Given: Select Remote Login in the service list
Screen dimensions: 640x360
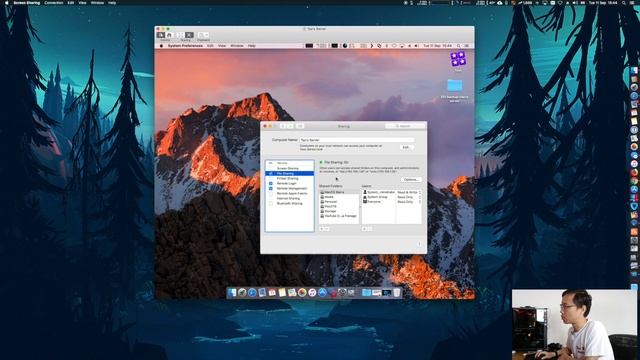Looking at the screenshot, I should [287, 183].
